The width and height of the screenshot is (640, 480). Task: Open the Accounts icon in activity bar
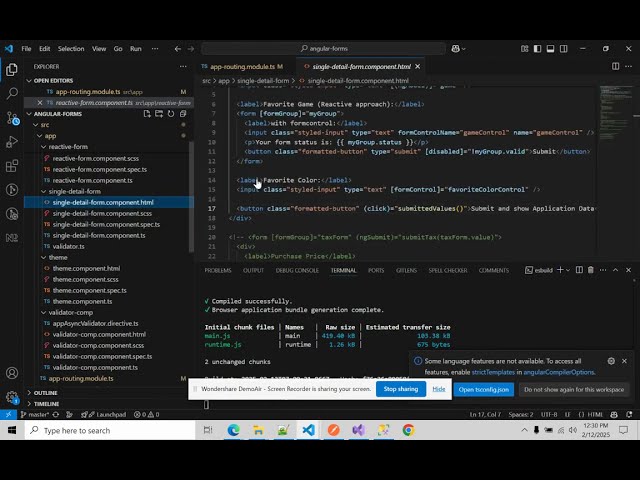[12, 373]
